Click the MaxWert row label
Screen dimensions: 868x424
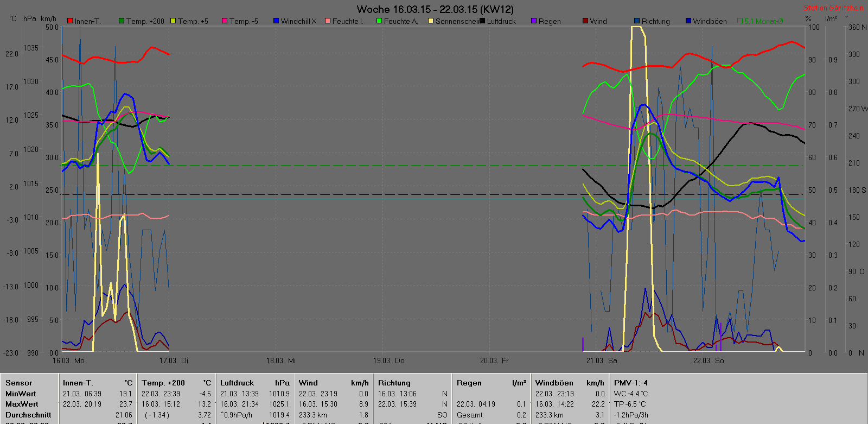pos(21,404)
